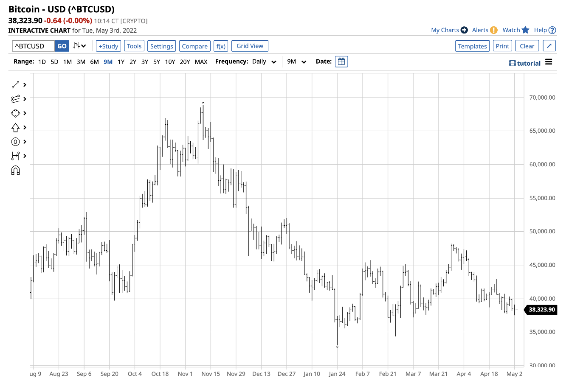Click the Compare button
569x392 pixels.
(x=195, y=46)
